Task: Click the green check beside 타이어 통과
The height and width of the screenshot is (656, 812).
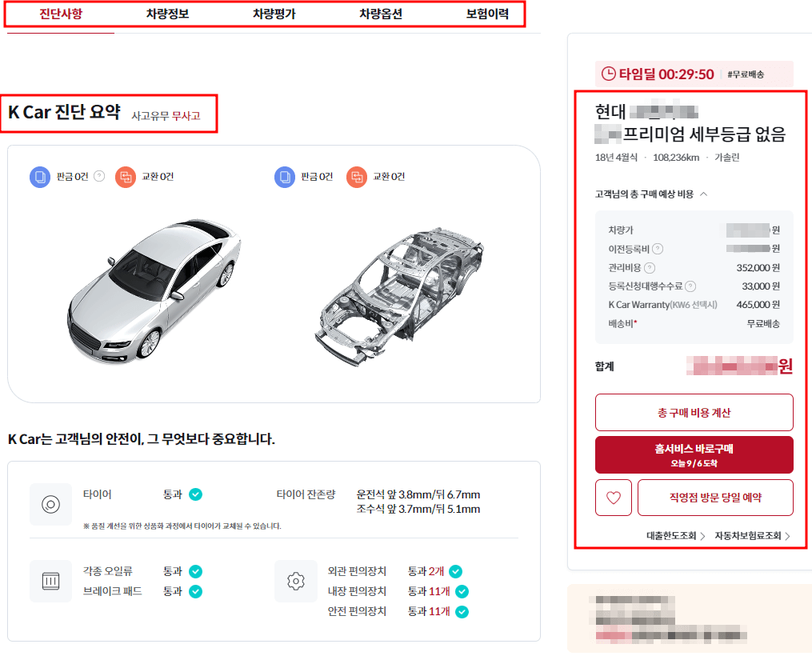Action: click(x=194, y=495)
